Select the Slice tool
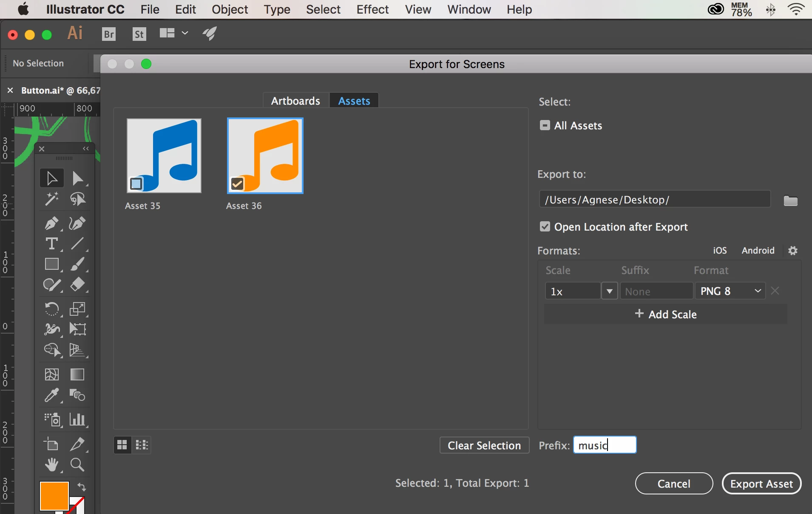Image resolution: width=812 pixels, height=514 pixels. point(78,444)
